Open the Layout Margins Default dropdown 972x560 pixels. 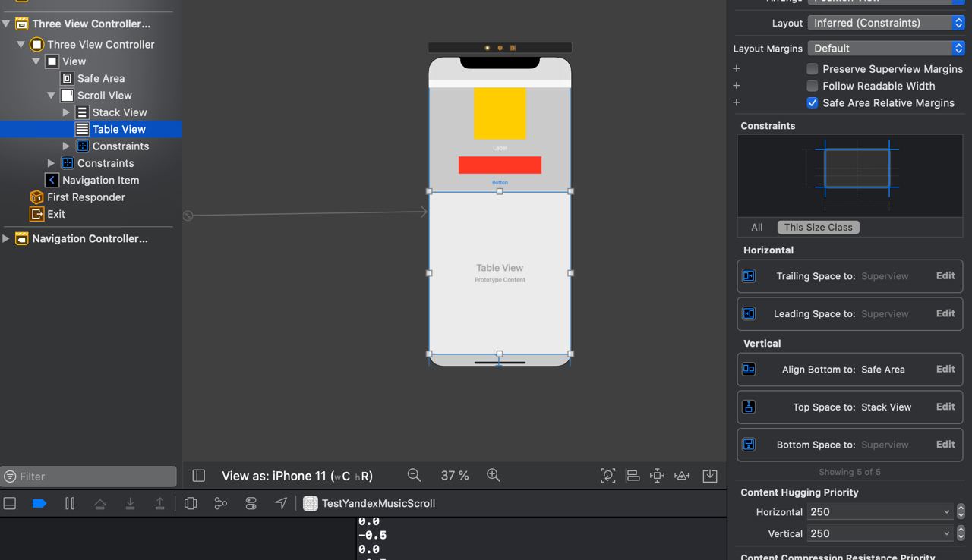886,48
